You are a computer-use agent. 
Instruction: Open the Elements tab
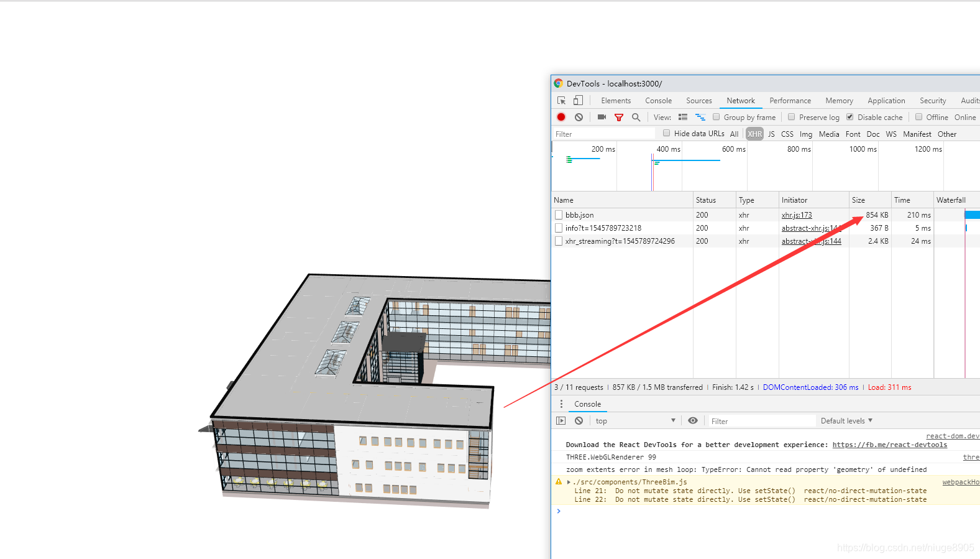pos(616,101)
